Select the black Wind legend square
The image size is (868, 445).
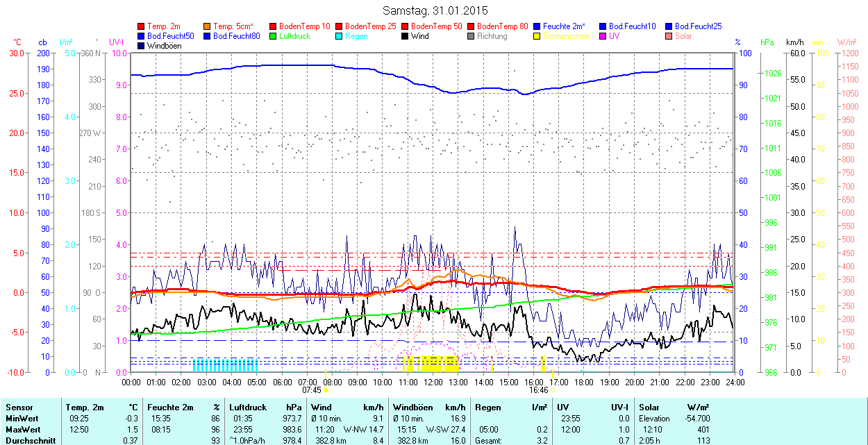point(406,36)
